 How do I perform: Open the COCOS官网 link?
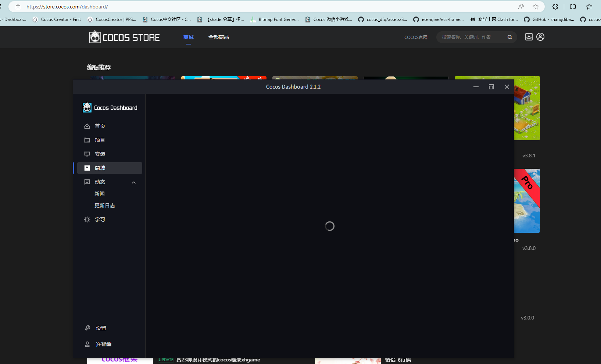click(x=416, y=37)
